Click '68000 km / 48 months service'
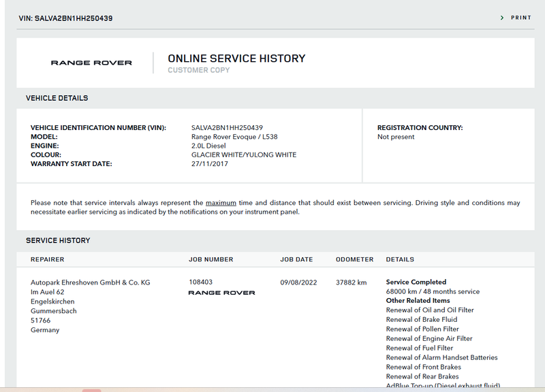 click(433, 292)
